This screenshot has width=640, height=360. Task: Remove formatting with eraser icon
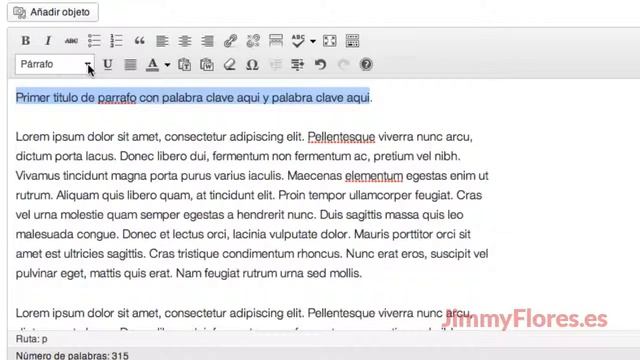(230, 64)
